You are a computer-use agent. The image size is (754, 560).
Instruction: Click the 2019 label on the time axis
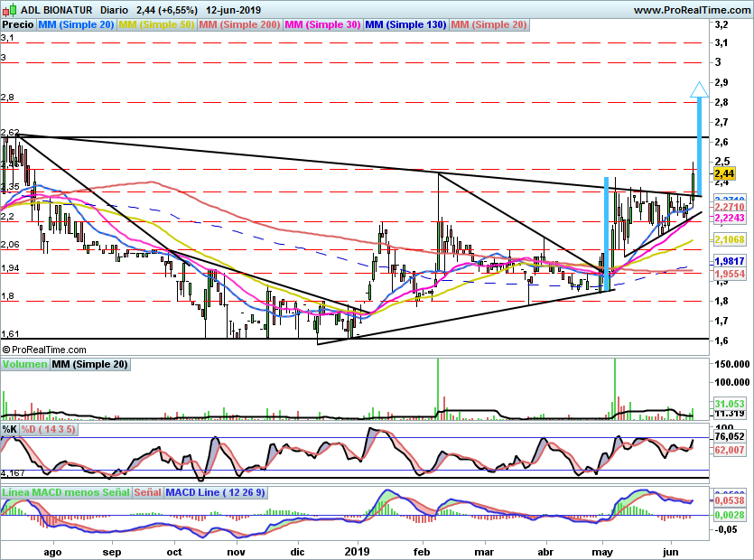coord(358,550)
